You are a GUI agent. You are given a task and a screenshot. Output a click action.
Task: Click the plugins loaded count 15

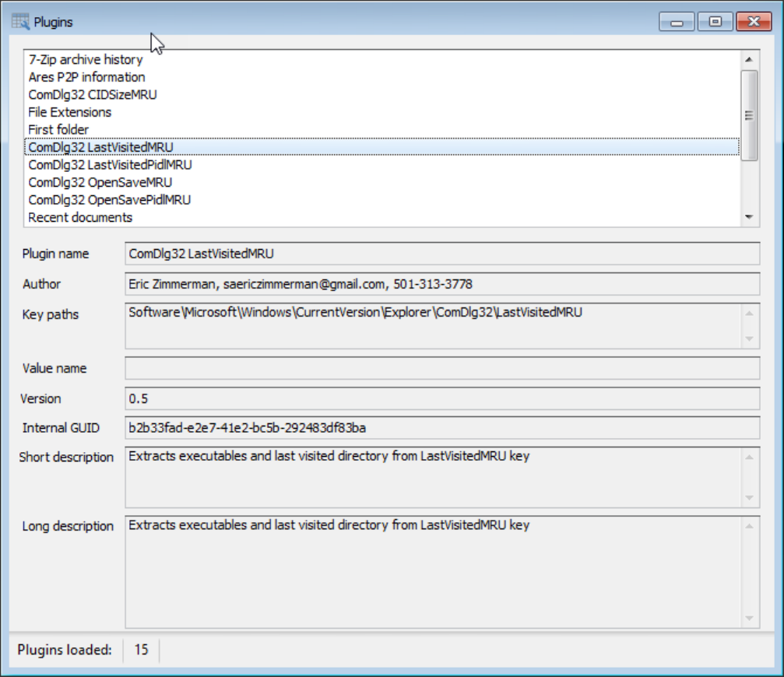tap(141, 650)
